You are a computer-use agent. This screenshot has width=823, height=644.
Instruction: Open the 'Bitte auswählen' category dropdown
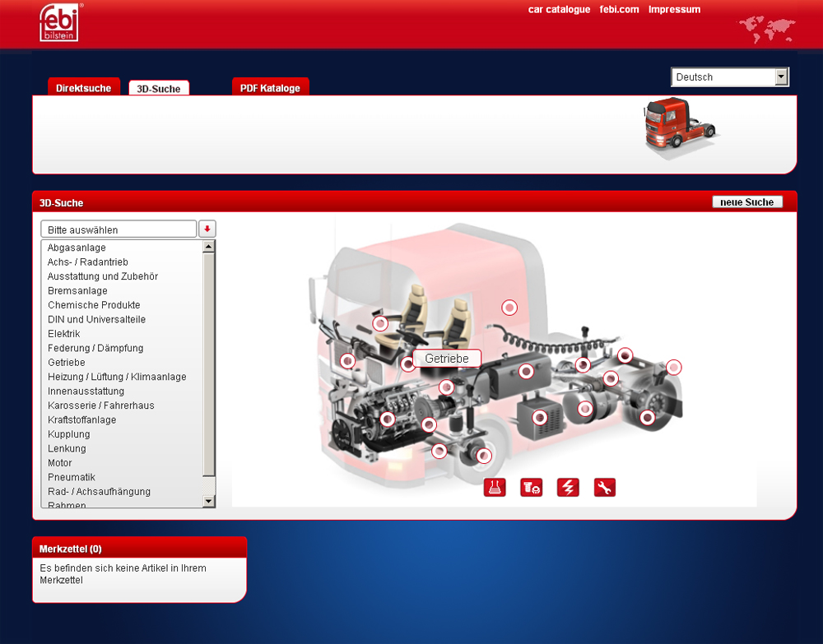click(x=119, y=229)
